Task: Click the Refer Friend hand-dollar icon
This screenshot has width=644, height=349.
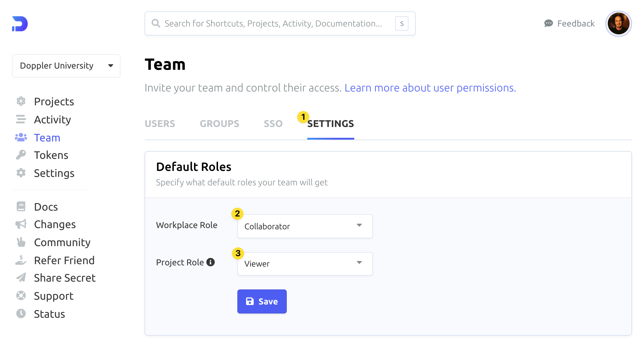Action: (21, 260)
